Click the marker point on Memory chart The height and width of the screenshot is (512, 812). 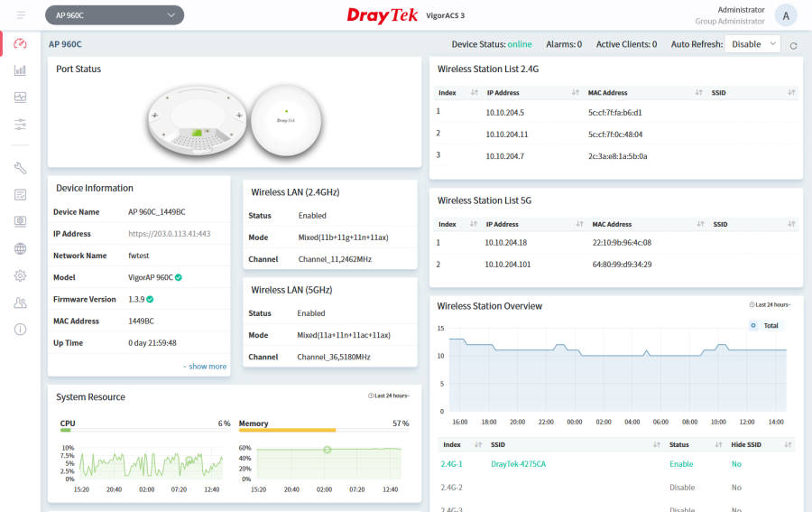pyautogui.click(x=328, y=450)
